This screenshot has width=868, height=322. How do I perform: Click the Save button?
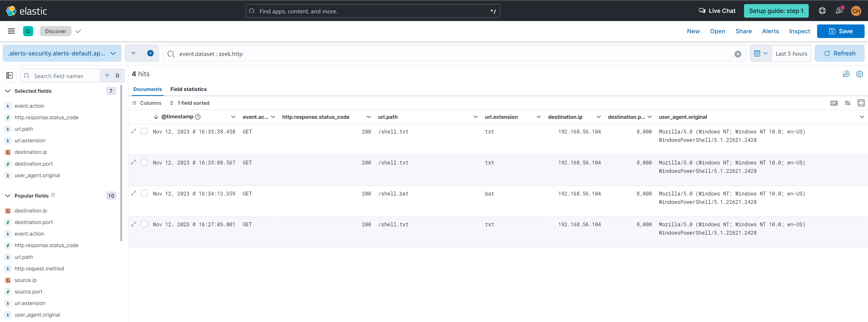click(x=840, y=31)
